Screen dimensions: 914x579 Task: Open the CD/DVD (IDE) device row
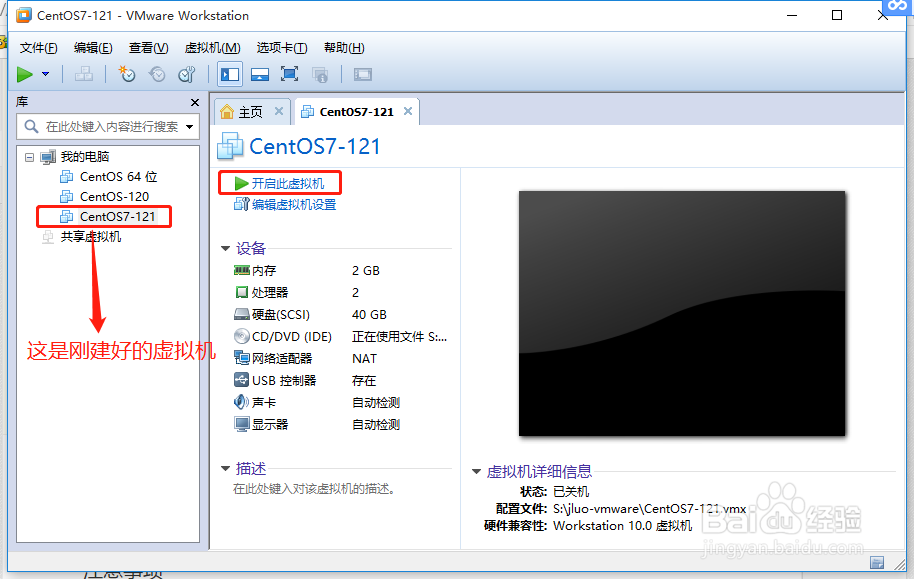click(x=342, y=336)
